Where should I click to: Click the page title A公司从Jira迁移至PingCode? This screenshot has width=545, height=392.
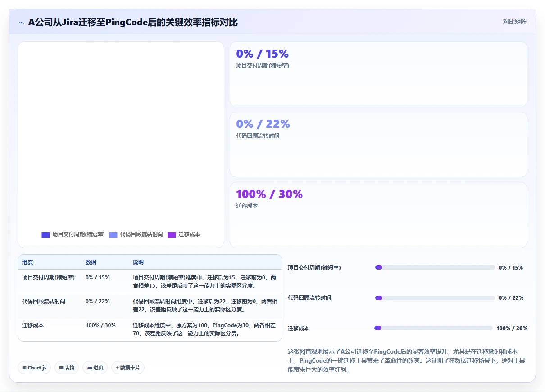pos(133,23)
